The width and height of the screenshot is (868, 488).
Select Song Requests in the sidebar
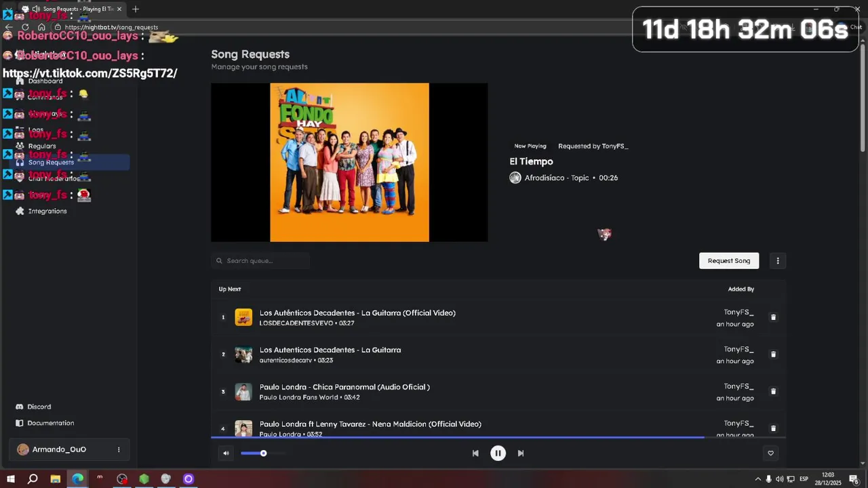pyautogui.click(x=68, y=163)
